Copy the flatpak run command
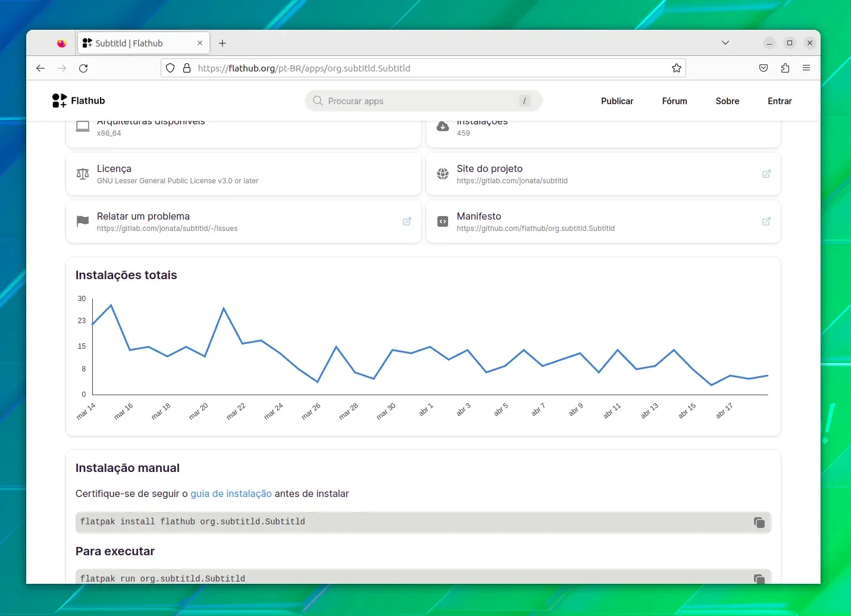Viewport: 851px width, 616px height. tap(759, 579)
